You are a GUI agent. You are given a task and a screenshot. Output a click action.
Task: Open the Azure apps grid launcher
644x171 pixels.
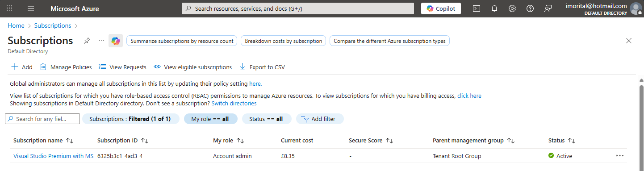pos(9,8)
